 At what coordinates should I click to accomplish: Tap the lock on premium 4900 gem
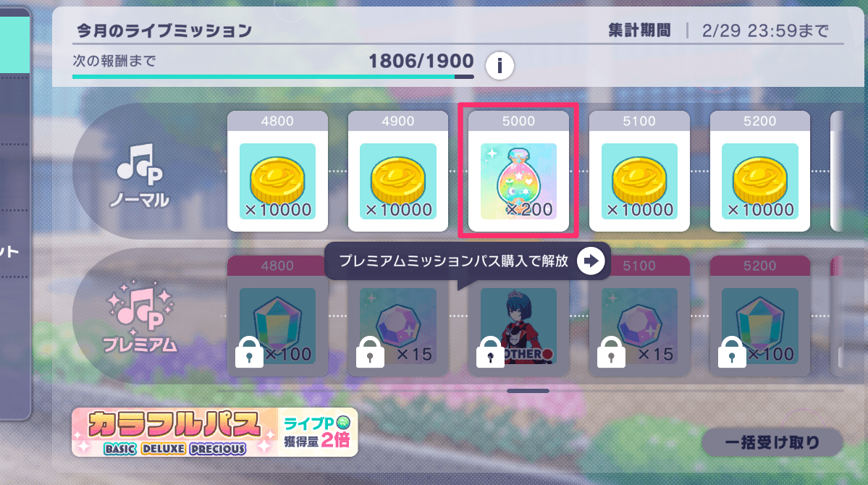tap(370, 352)
